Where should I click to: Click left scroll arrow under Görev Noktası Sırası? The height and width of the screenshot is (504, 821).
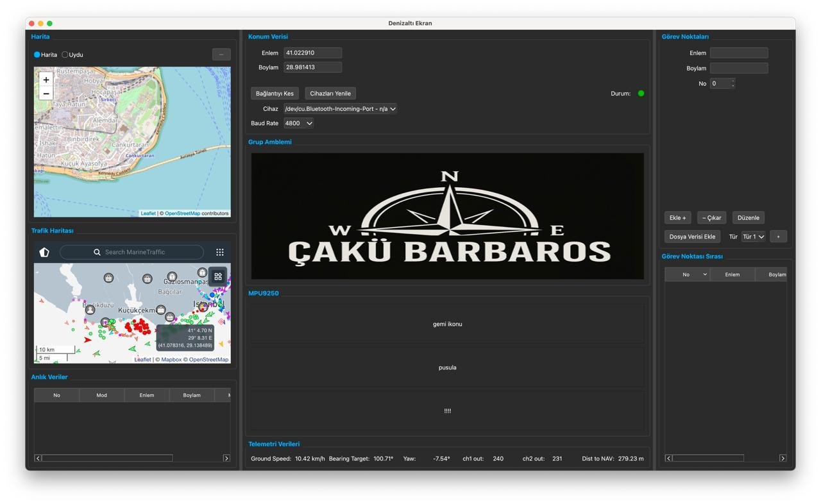pyautogui.click(x=668, y=458)
